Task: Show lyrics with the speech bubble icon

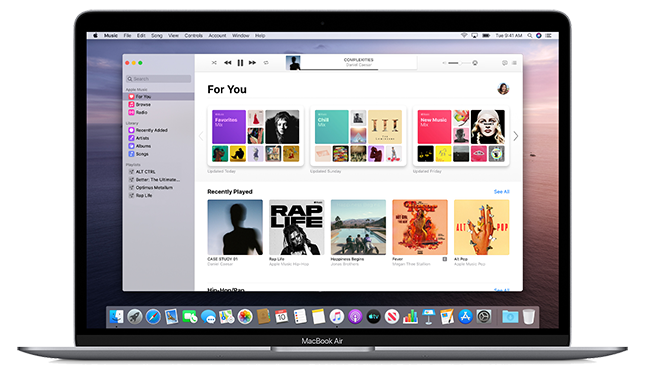Action: tap(505, 63)
